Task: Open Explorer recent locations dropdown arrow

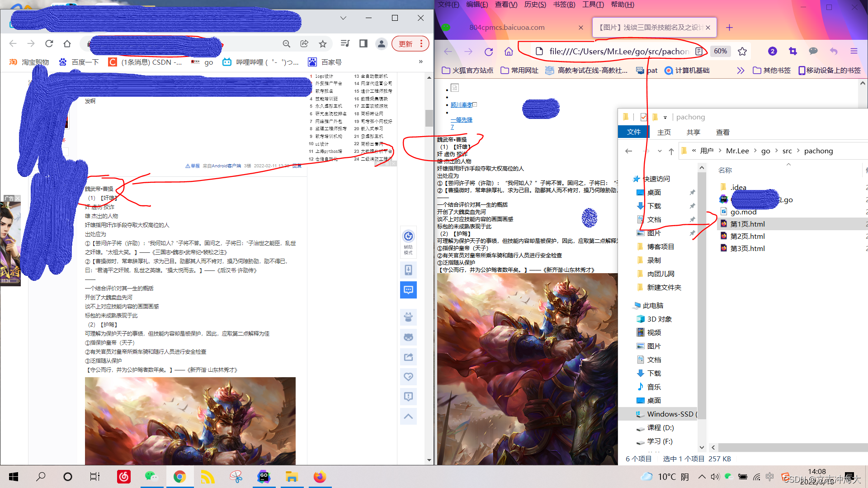Action: pos(660,151)
